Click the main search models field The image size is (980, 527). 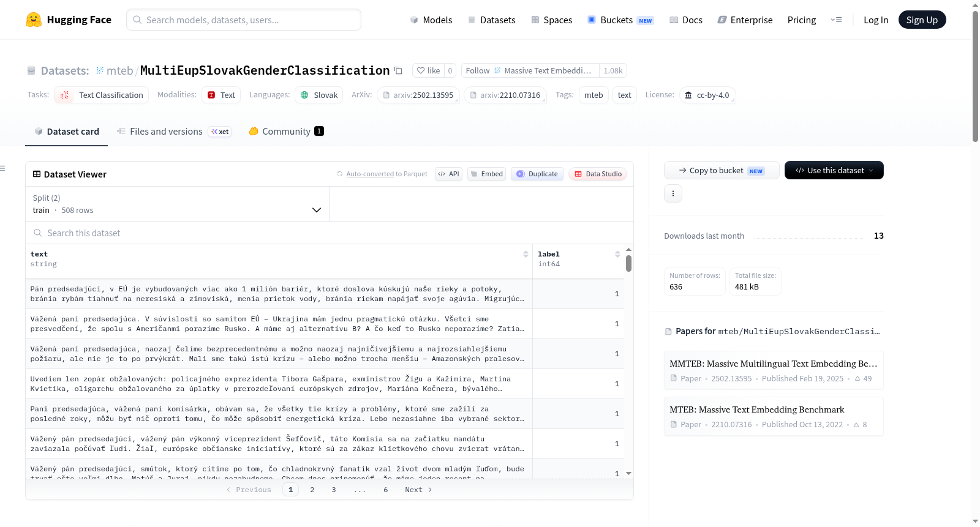click(244, 20)
